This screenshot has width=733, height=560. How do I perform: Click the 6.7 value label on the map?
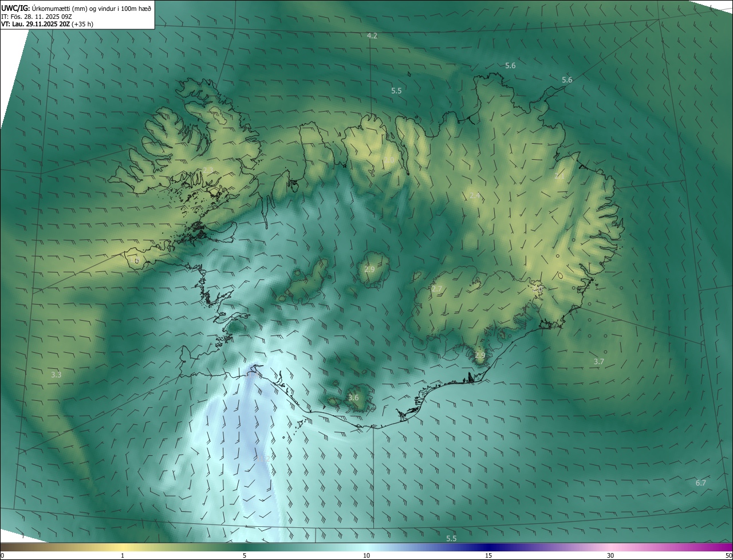pyautogui.click(x=701, y=483)
